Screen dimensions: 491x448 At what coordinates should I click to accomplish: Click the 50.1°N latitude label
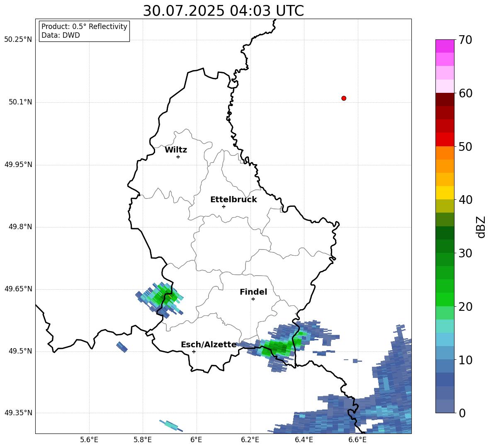pyautogui.click(x=20, y=102)
